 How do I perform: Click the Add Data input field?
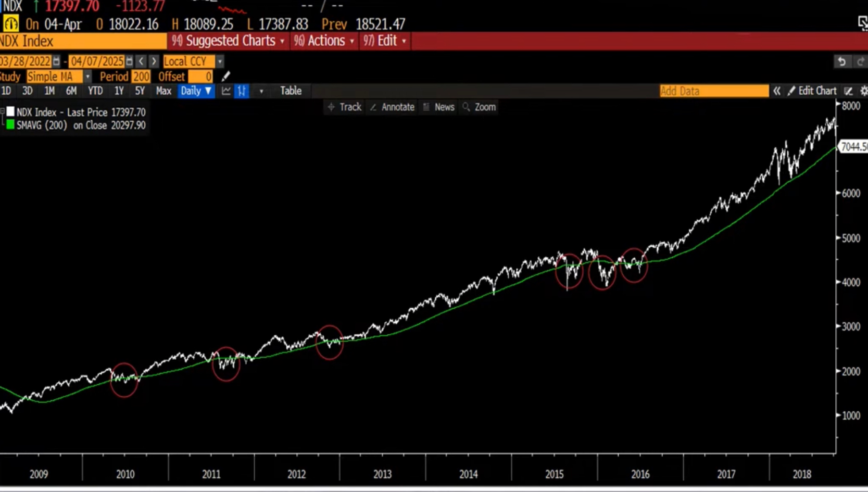(714, 91)
